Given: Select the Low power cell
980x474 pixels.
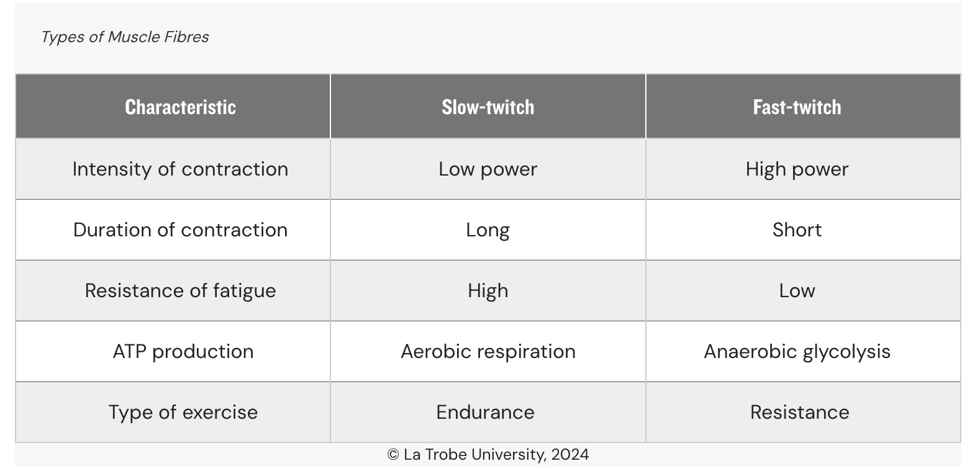Looking at the screenshot, I should click(x=488, y=169).
